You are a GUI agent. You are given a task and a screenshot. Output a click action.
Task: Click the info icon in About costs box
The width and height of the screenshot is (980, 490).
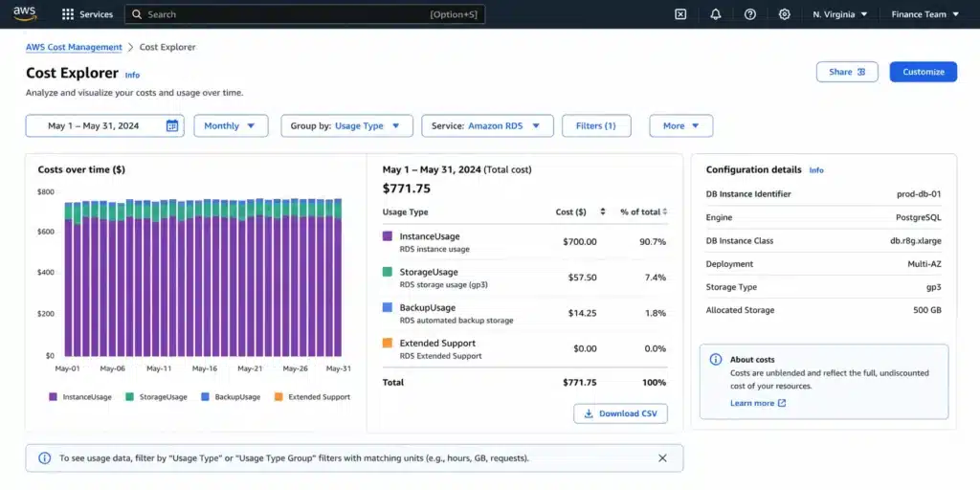[x=716, y=360]
